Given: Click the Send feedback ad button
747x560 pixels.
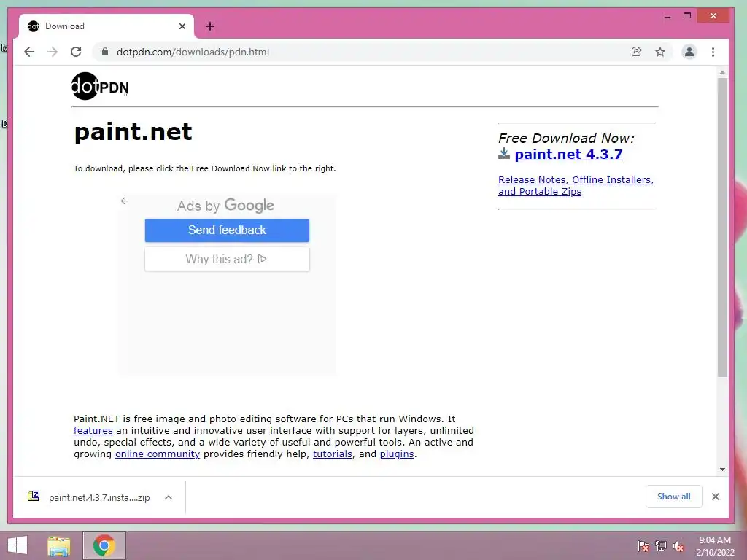Looking at the screenshot, I should pos(228,230).
